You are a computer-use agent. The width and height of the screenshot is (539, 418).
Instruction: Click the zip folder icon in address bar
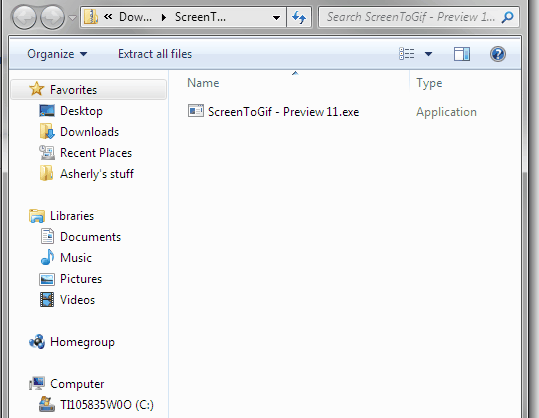pyautogui.click(x=91, y=16)
